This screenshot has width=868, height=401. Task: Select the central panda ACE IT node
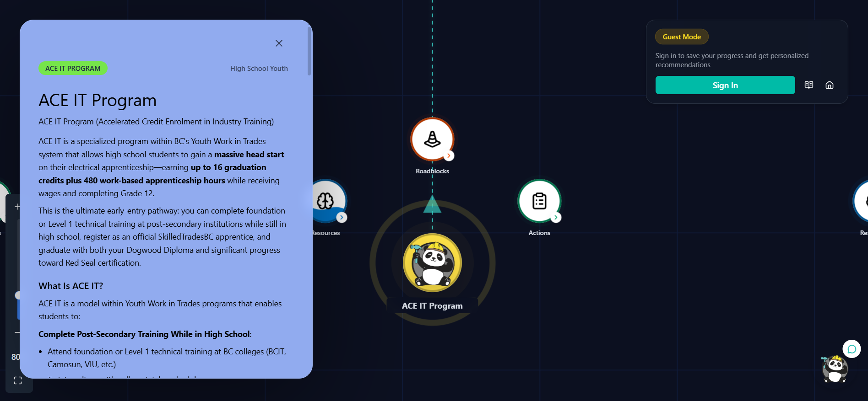(432, 263)
